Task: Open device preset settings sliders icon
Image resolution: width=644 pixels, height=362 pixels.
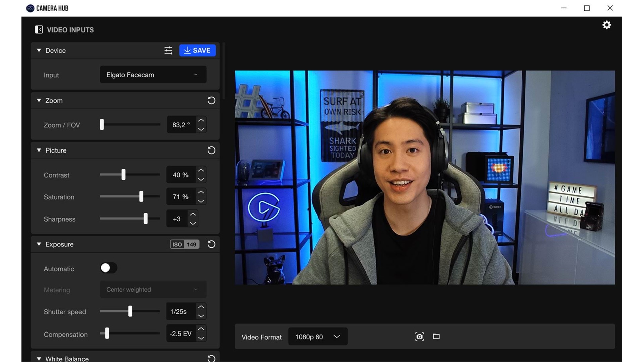Action: tap(168, 50)
